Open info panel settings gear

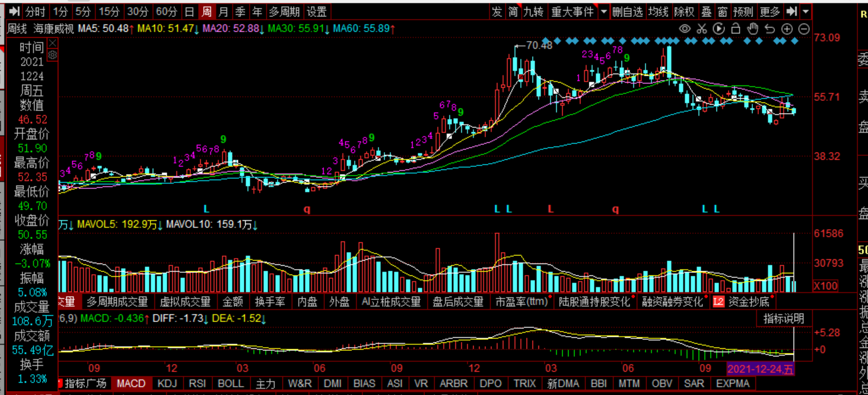[53, 55]
